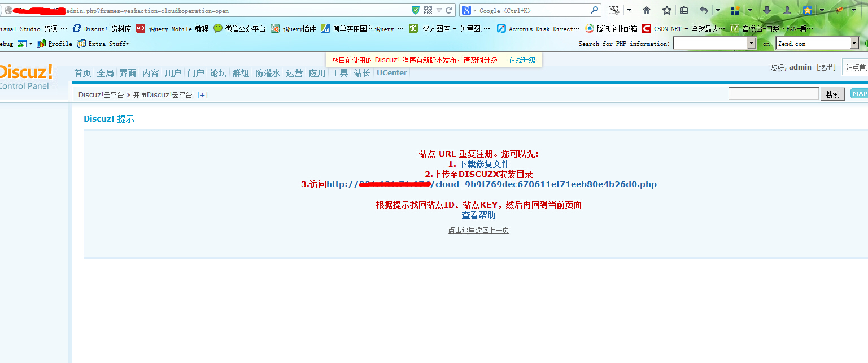Click the Profile toolbar button
Image resolution: width=868 pixels, height=363 pixels.
(x=54, y=44)
